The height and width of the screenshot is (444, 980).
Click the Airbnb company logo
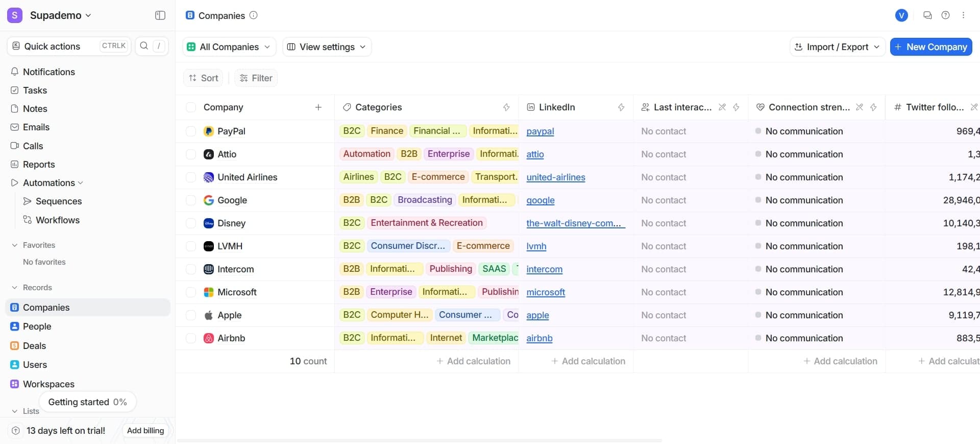208,338
